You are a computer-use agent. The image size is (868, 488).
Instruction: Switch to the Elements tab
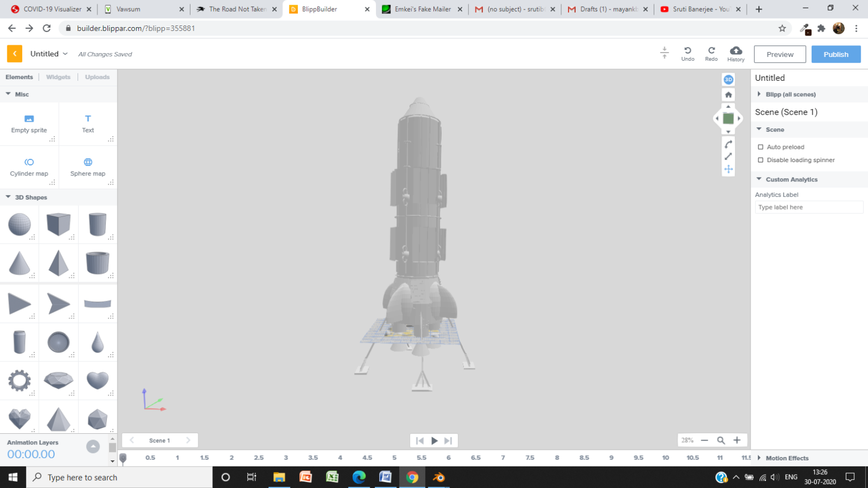click(19, 77)
